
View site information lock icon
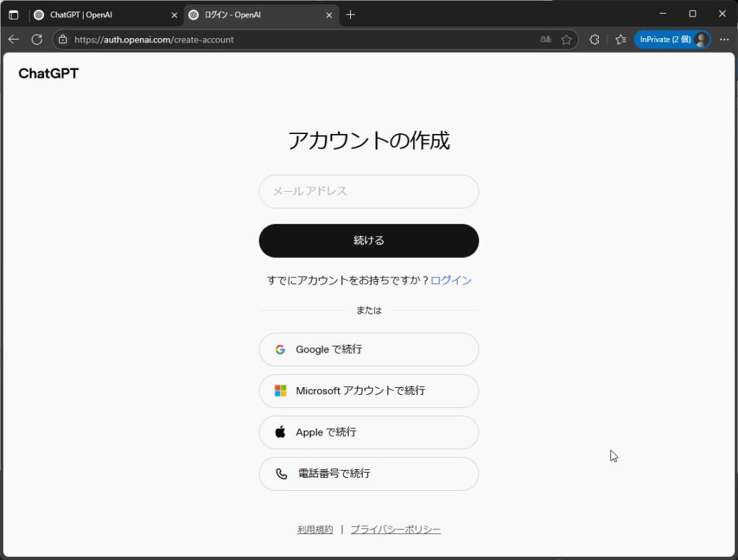click(63, 40)
